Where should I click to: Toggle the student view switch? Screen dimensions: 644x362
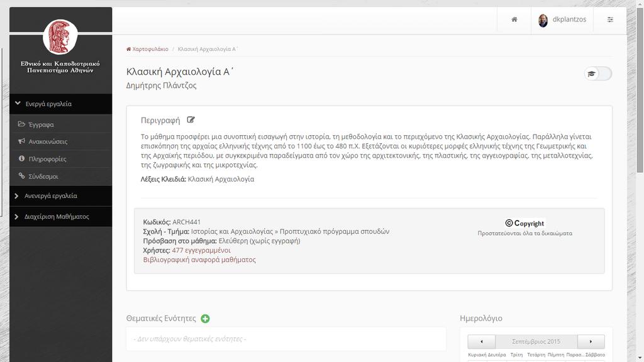[x=598, y=74]
